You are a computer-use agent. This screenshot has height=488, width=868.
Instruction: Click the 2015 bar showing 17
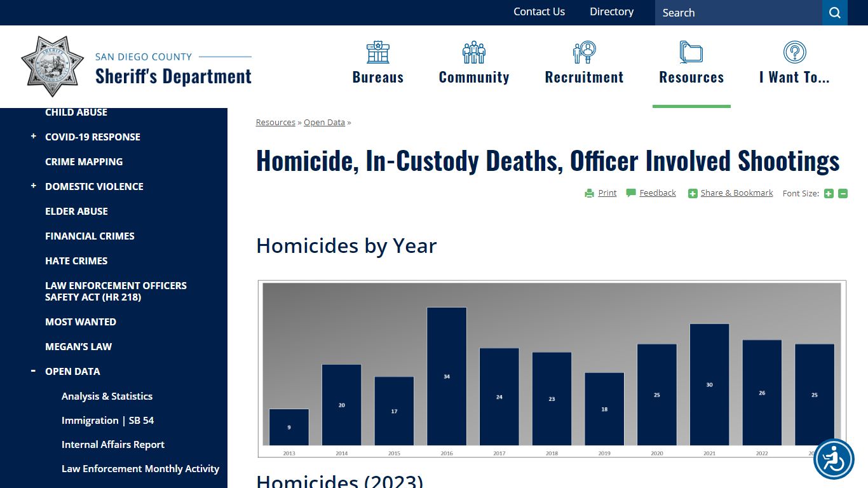(394, 411)
